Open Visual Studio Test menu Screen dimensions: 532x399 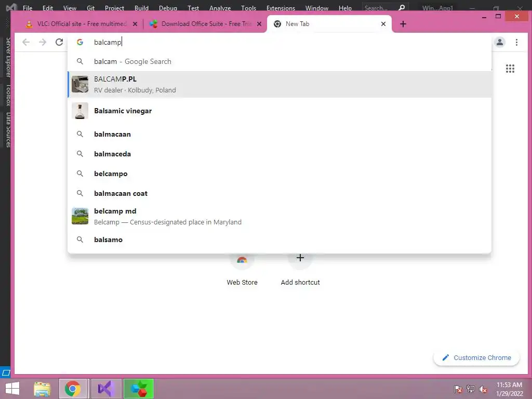(193, 8)
